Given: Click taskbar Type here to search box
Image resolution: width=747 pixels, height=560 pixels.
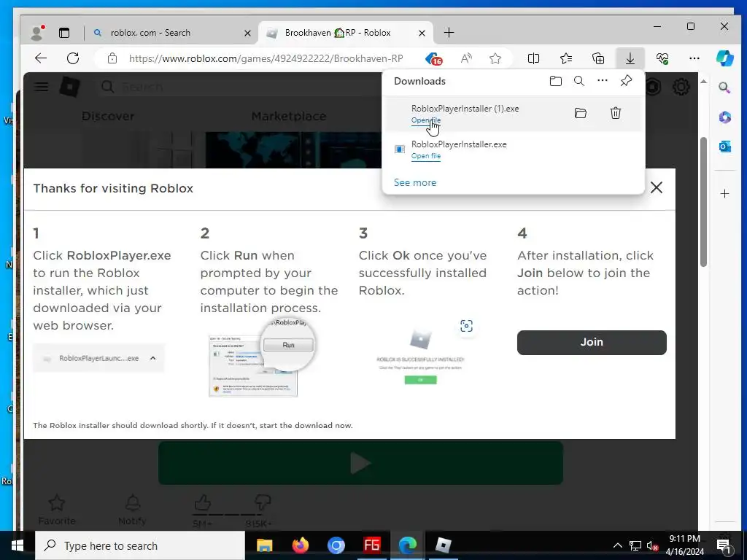Looking at the screenshot, I should 140,545.
